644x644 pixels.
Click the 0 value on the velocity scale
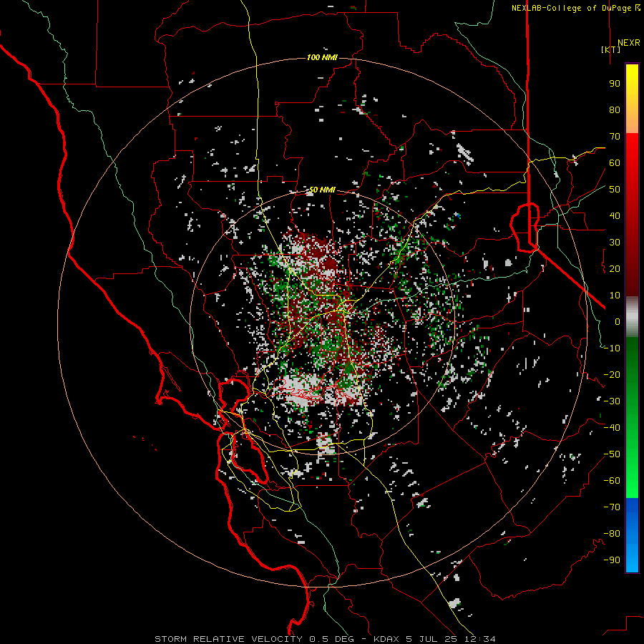618,321
